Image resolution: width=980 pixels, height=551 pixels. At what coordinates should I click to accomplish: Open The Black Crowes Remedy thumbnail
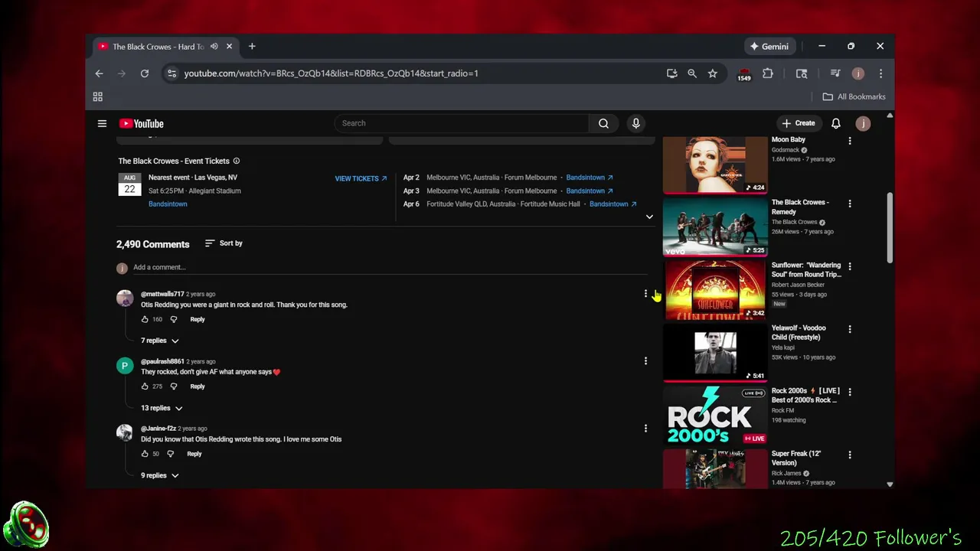[x=715, y=227]
